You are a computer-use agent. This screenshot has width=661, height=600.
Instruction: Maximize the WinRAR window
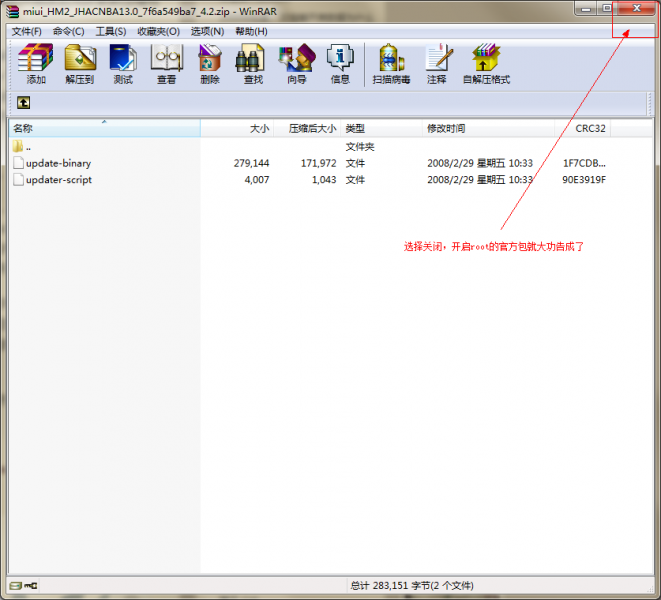pos(607,8)
